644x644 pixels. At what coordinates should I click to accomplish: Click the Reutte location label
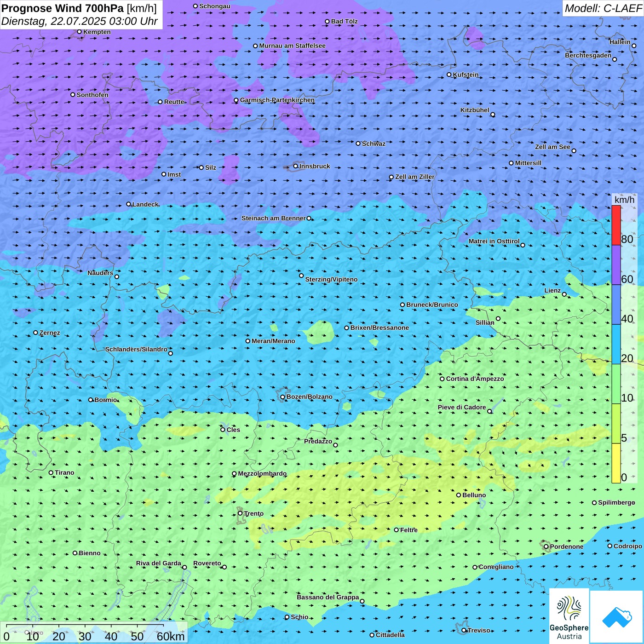pos(174,102)
